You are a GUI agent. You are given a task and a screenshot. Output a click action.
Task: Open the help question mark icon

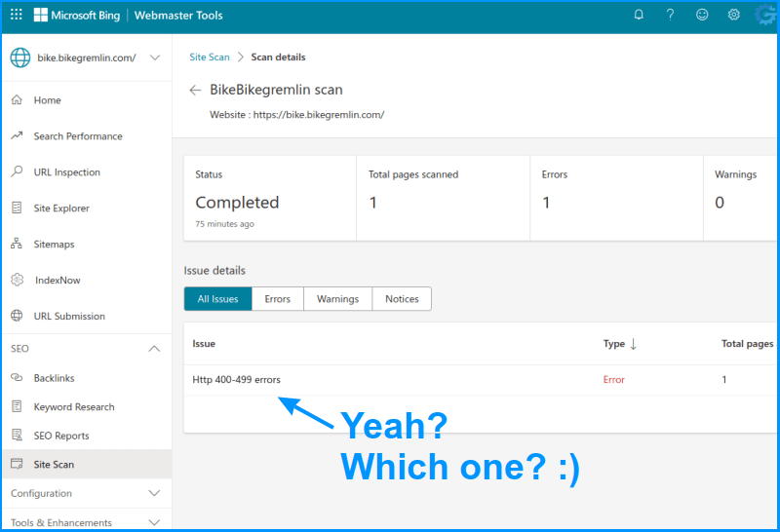(x=670, y=15)
